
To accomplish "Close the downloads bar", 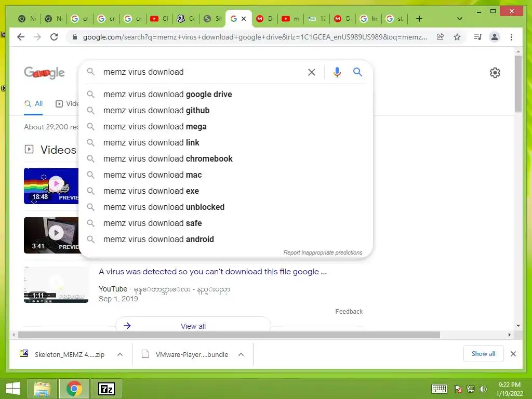I will tap(513, 354).
